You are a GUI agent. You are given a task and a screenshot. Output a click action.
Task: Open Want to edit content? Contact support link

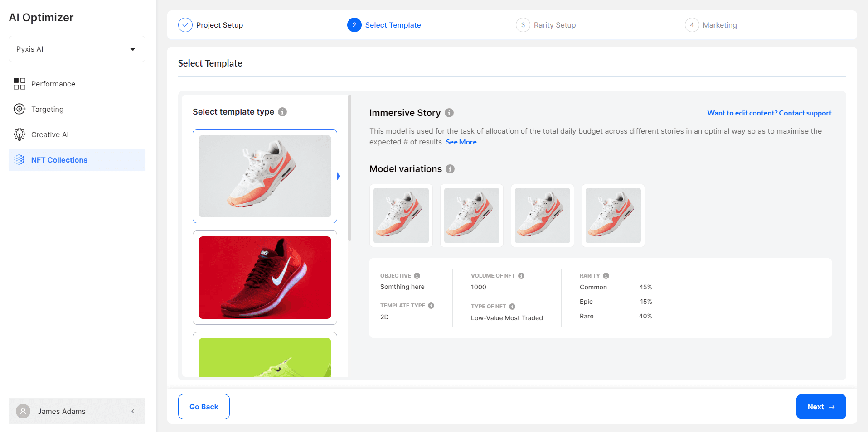[x=769, y=113]
